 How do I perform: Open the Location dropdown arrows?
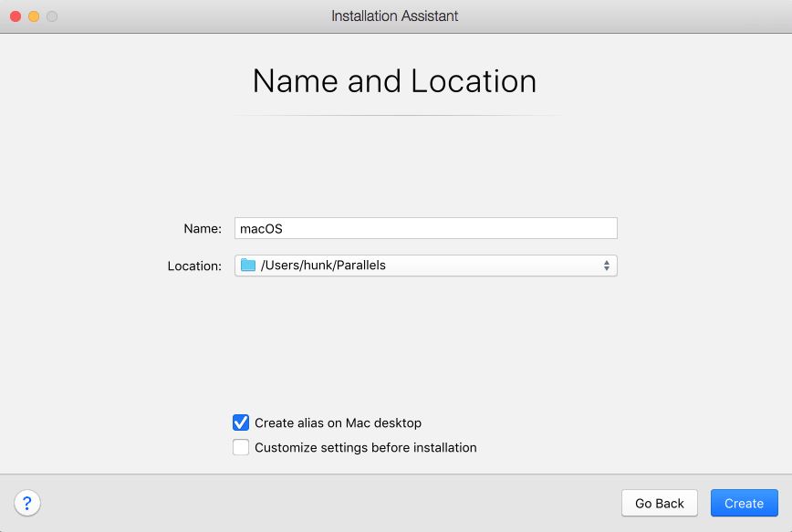606,266
